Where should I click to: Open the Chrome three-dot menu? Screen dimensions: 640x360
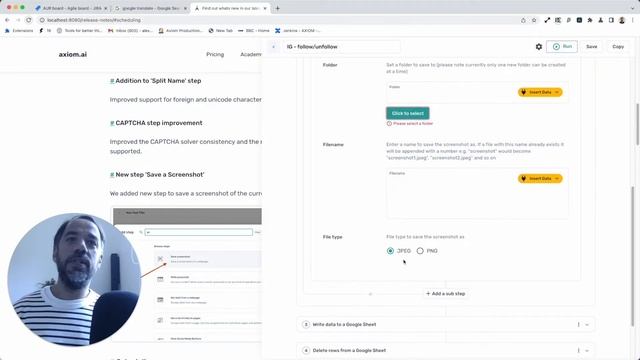click(633, 20)
